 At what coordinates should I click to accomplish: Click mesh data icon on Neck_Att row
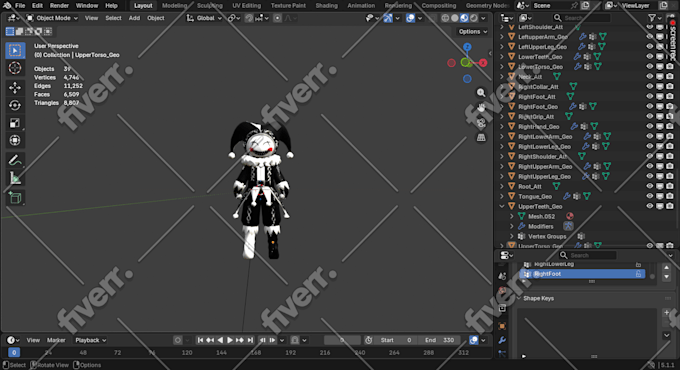pyautogui.click(x=557, y=77)
